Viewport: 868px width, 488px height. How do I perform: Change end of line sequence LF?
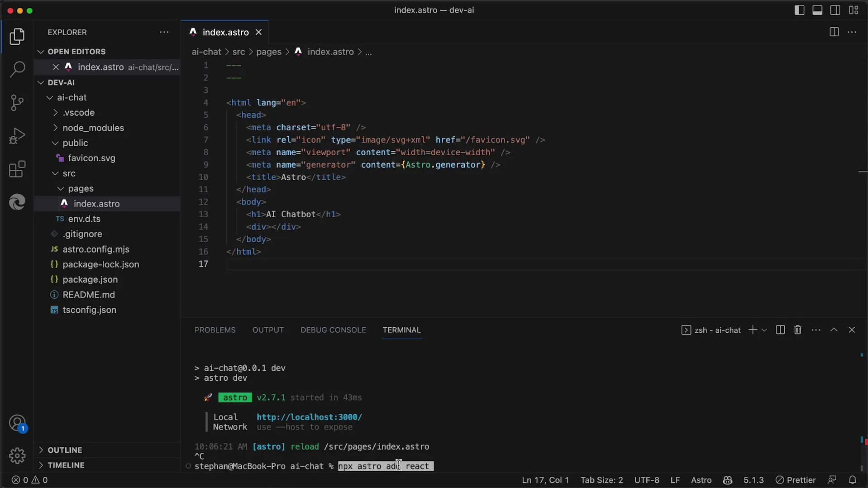(675, 480)
